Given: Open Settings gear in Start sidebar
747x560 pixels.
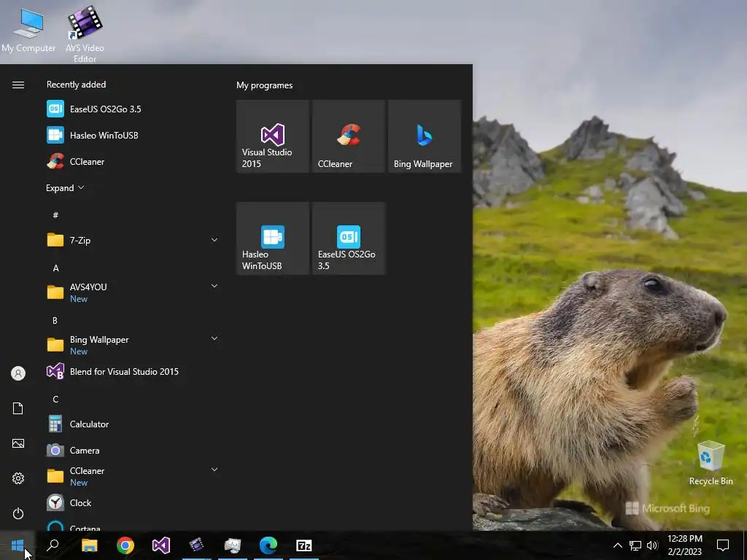Looking at the screenshot, I should pos(18,478).
